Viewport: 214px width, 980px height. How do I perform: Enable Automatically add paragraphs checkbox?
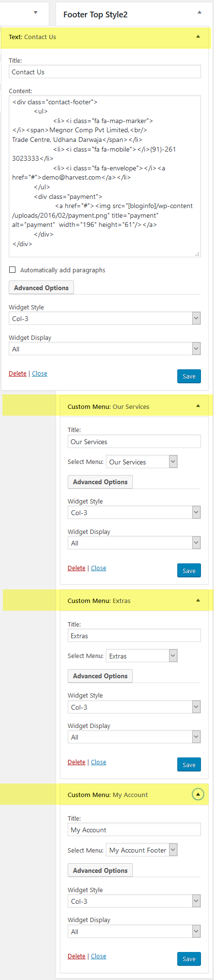[13, 270]
